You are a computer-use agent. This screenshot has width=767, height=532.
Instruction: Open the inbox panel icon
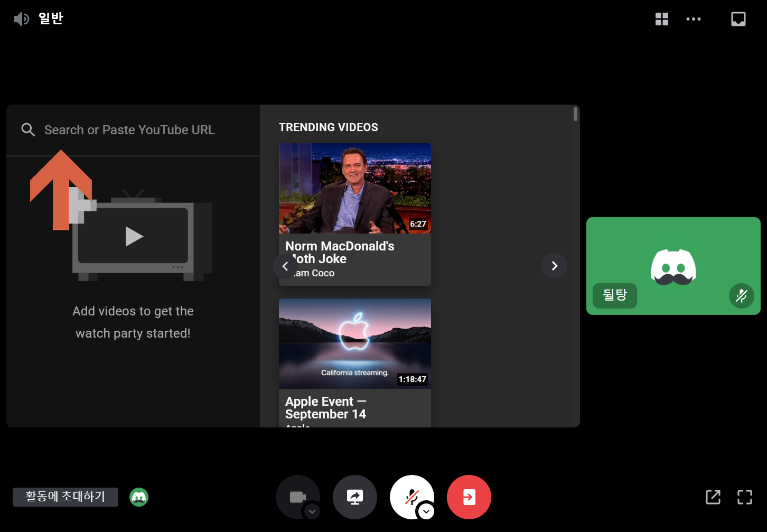[x=738, y=19]
